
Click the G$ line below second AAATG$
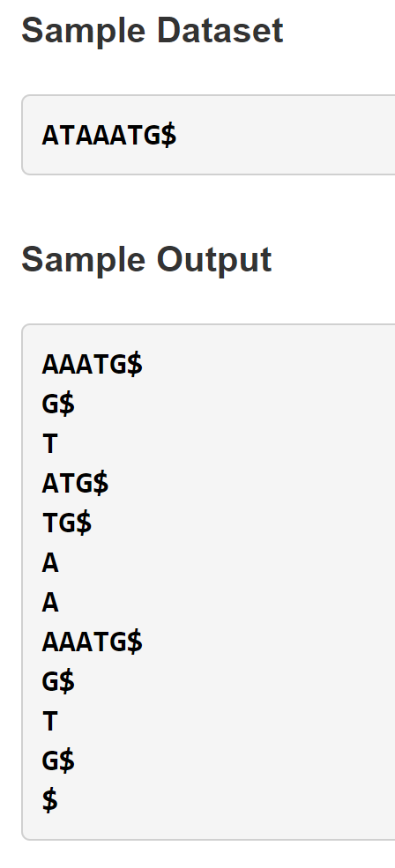coord(58,682)
